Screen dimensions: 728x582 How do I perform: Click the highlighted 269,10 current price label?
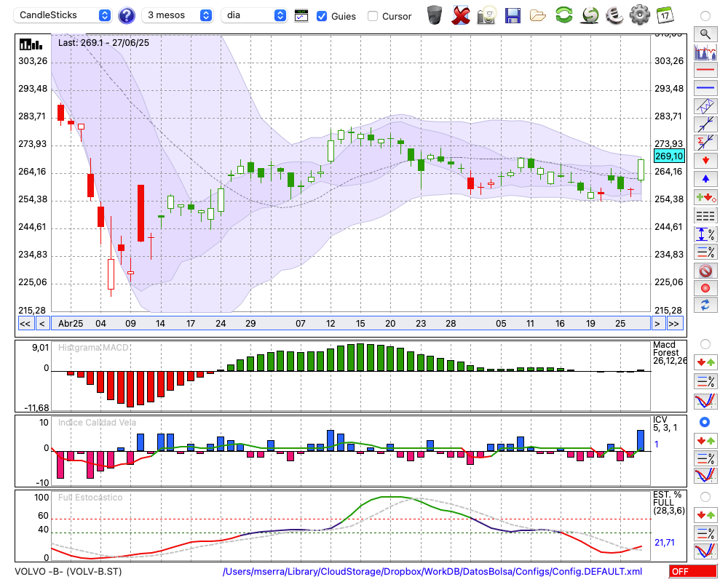click(669, 156)
